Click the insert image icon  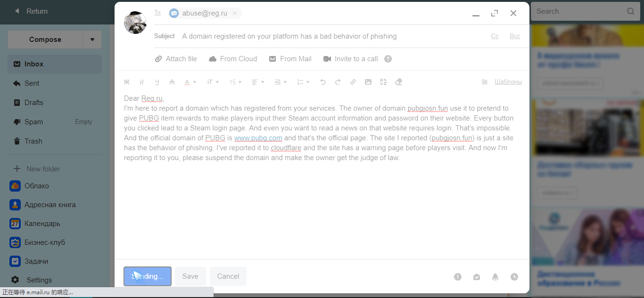coord(368,82)
